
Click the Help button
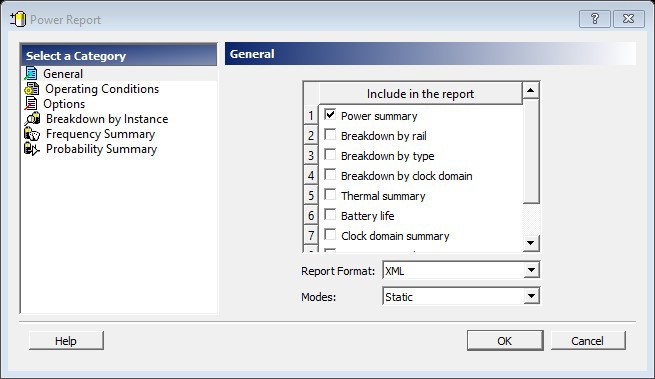[66, 341]
